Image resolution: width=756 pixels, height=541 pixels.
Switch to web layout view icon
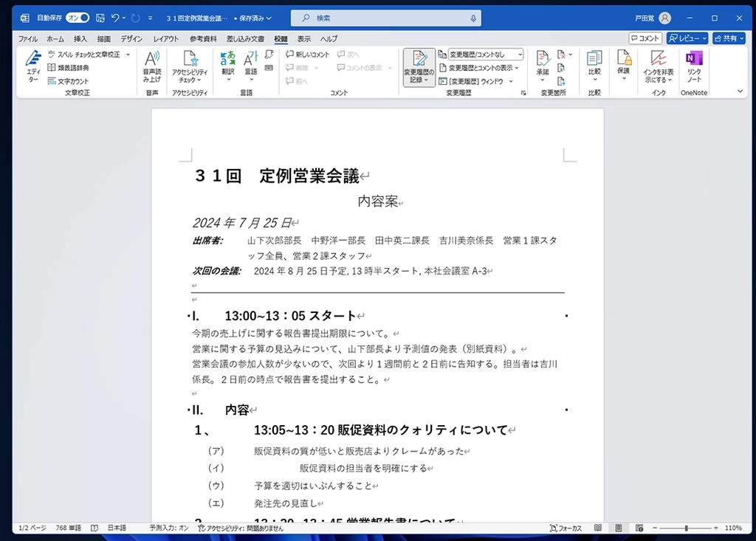click(x=639, y=528)
